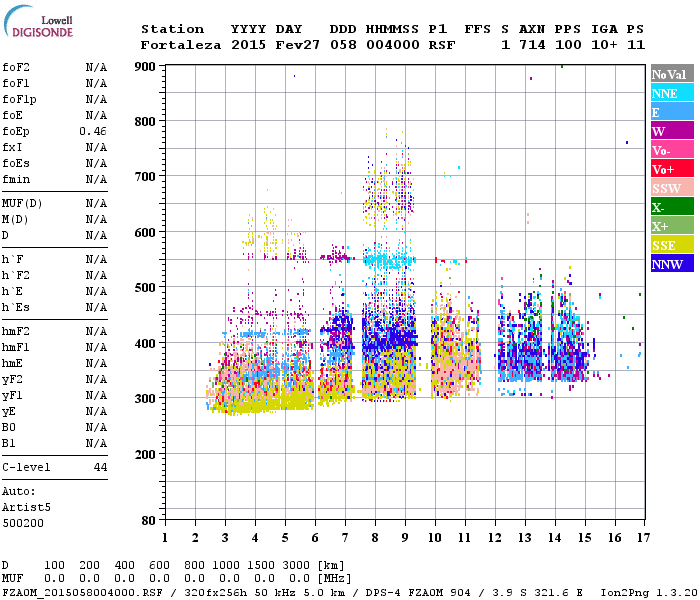Click the hmF2 parameter label
700x600 pixels.
click(x=16, y=332)
